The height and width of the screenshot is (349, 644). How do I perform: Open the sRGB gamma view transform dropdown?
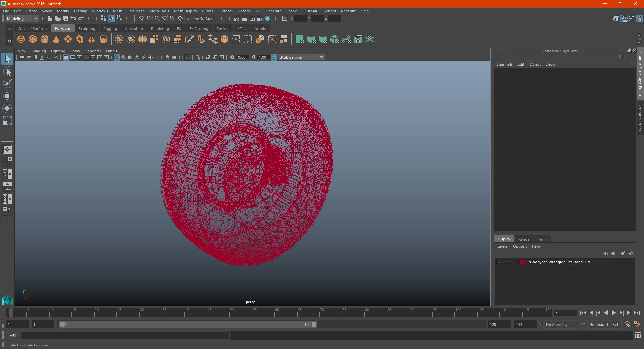301,57
